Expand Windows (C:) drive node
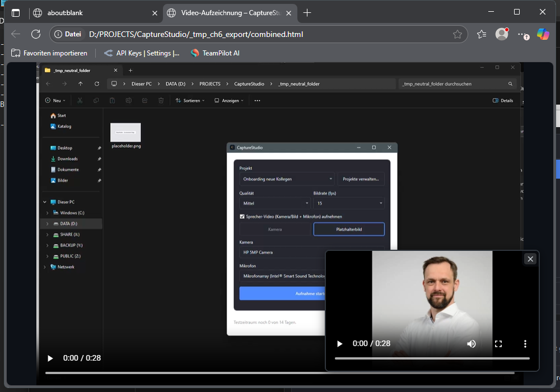Screen dimensions: 560x392 tap(47, 213)
